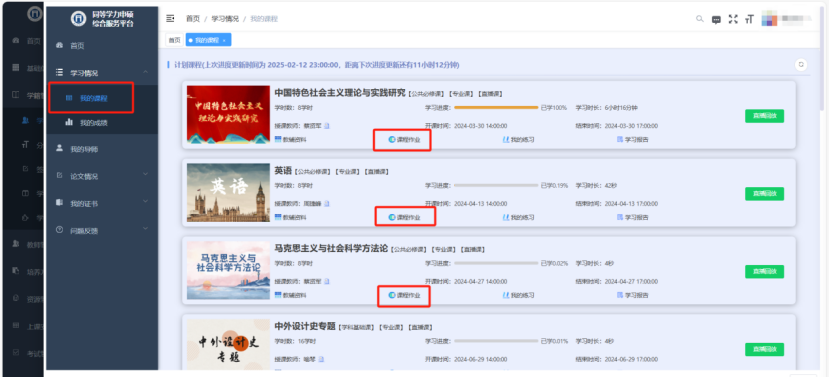The width and height of the screenshot is (830, 377).
Task: Click the refresh icon beside planned courses
Action: pos(801,65)
